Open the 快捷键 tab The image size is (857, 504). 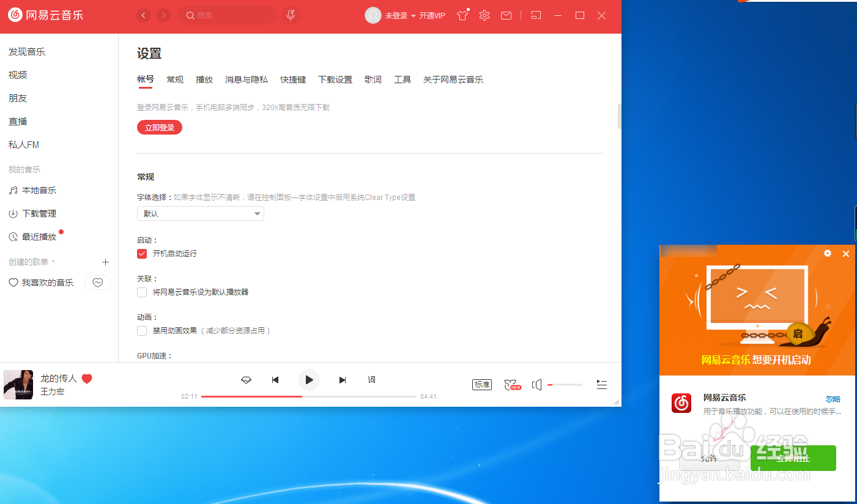click(x=293, y=80)
